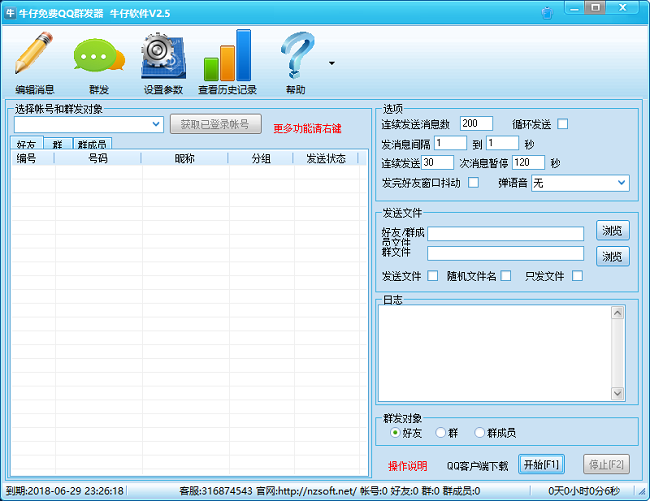Select the 群成员 radio button
This screenshot has height=501, width=650.
click(480, 433)
